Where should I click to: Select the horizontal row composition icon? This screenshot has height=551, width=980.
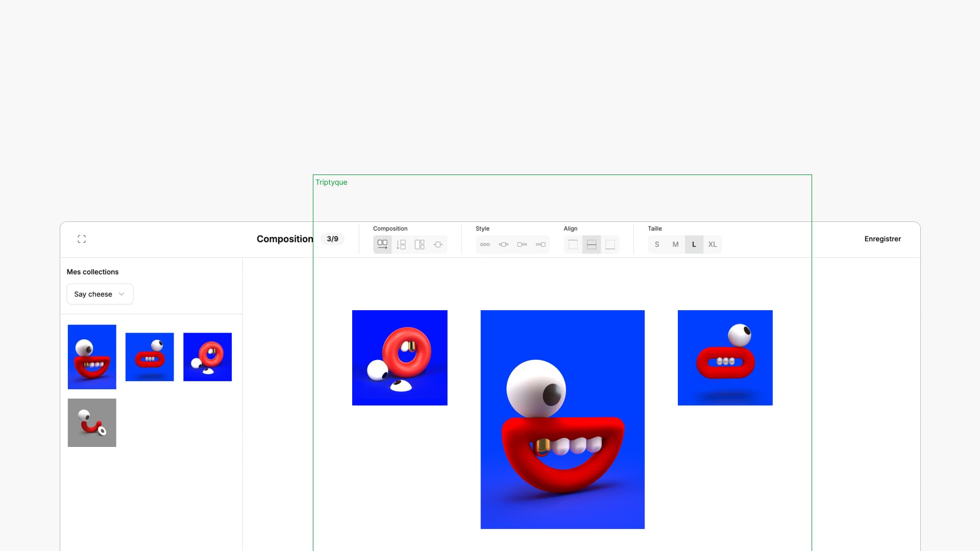click(382, 244)
